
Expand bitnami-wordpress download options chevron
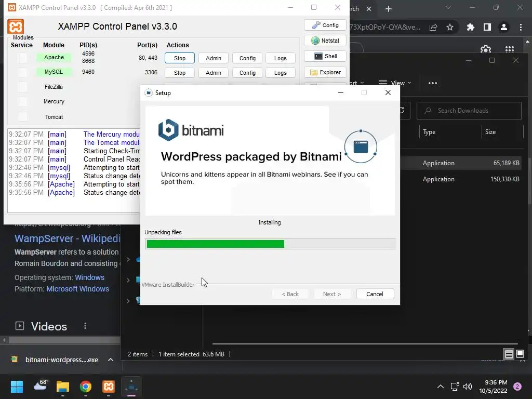click(x=111, y=360)
